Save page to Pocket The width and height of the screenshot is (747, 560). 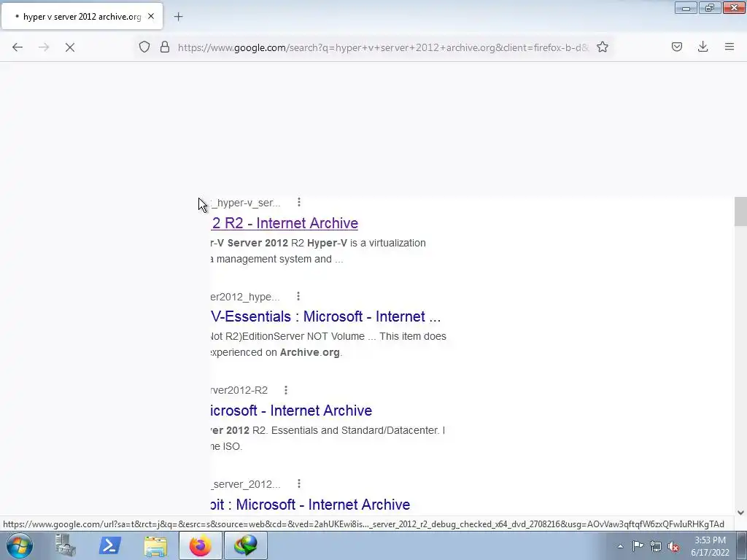pyautogui.click(x=676, y=47)
